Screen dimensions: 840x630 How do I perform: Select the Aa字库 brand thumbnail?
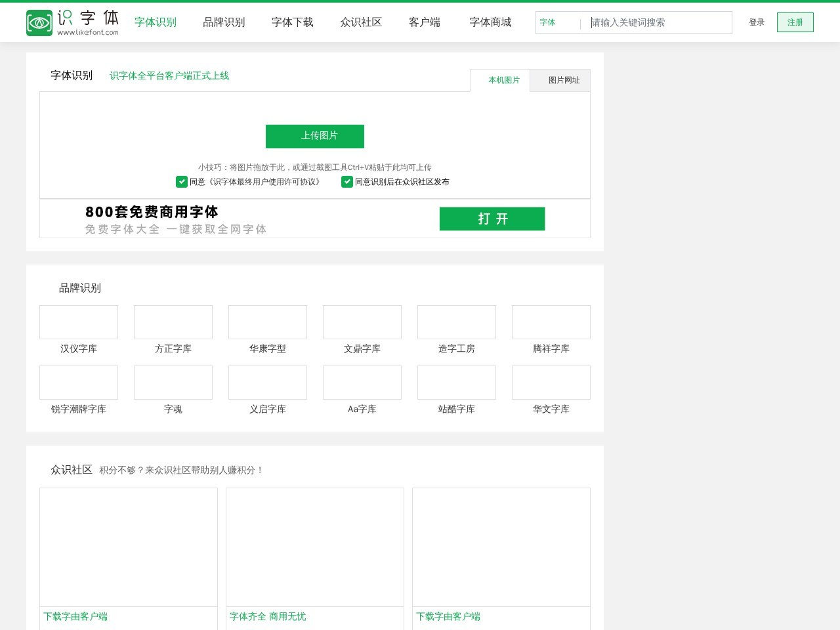click(x=362, y=383)
